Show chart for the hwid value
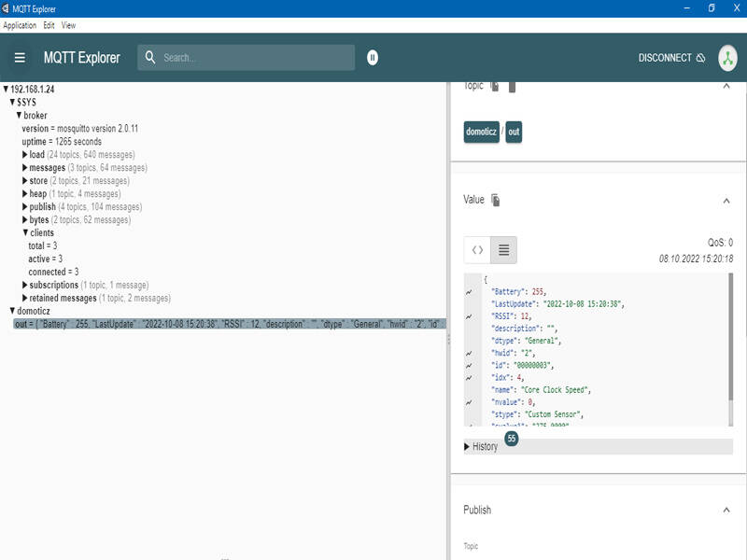Viewport: 747px width, 560px height. click(x=470, y=354)
